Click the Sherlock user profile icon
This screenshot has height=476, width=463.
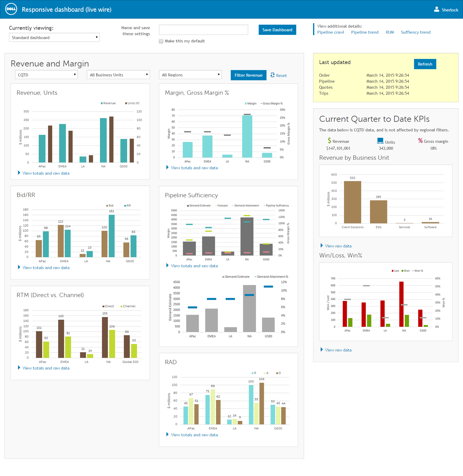click(437, 10)
